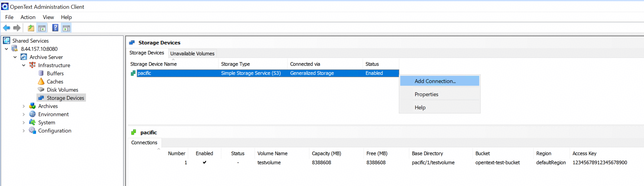This screenshot has width=644, height=186.
Task: Sort by Connected via column header
Action: point(325,64)
